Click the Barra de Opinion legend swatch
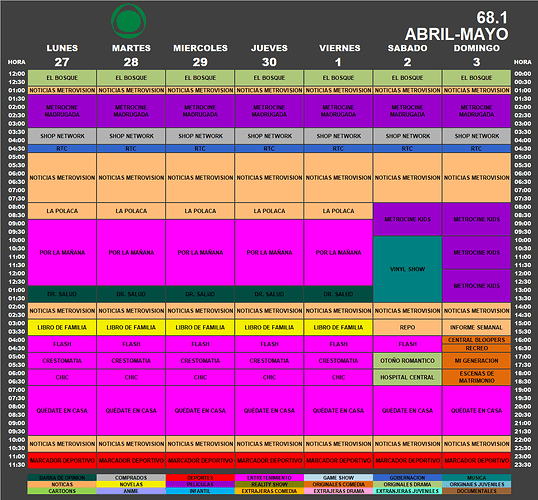538x500 pixels. click(62, 477)
